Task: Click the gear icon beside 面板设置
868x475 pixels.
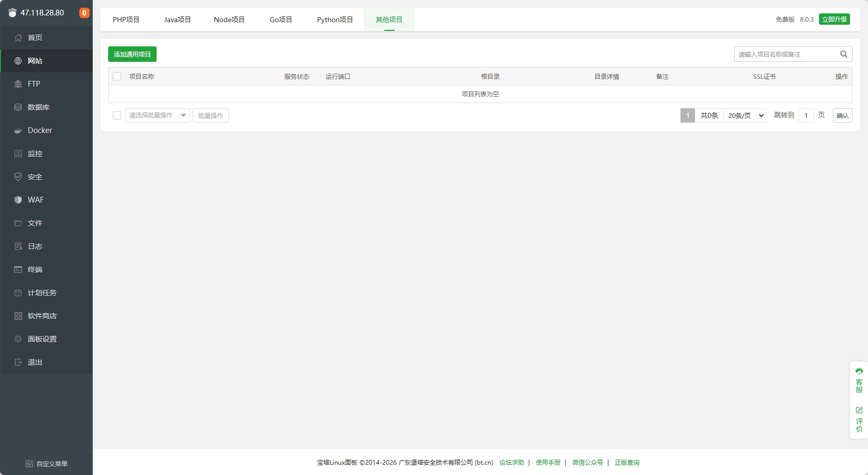Action: 18,339
